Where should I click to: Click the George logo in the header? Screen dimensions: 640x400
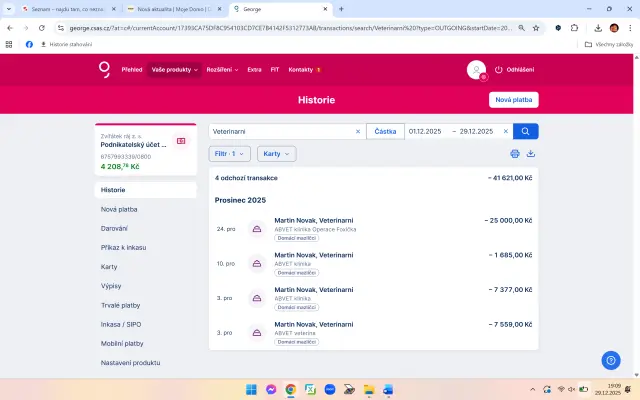(x=104, y=69)
